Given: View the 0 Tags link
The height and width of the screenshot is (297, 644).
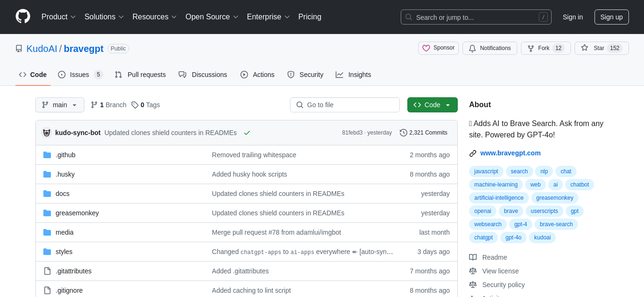Looking at the screenshot, I should [146, 105].
